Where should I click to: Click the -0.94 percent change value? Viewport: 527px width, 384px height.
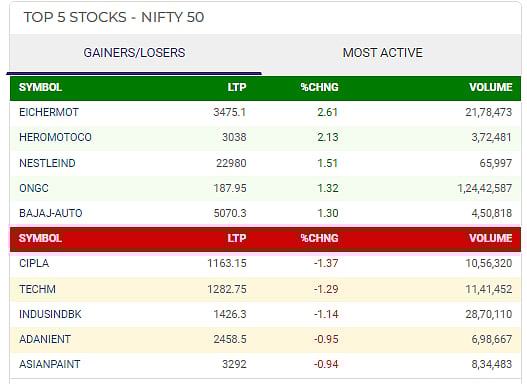[326, 364]
